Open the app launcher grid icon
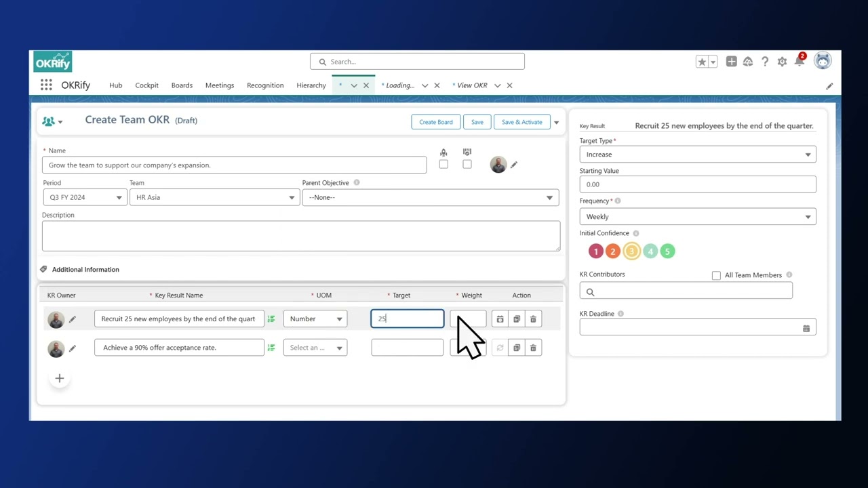The height and width of the screenshot is (488, 868). coord(46,85)
